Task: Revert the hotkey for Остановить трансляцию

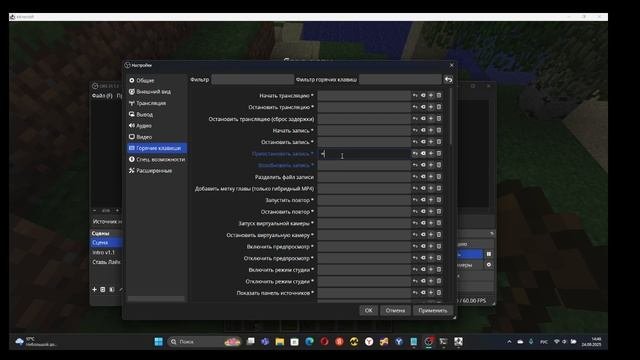Action: 415,107
